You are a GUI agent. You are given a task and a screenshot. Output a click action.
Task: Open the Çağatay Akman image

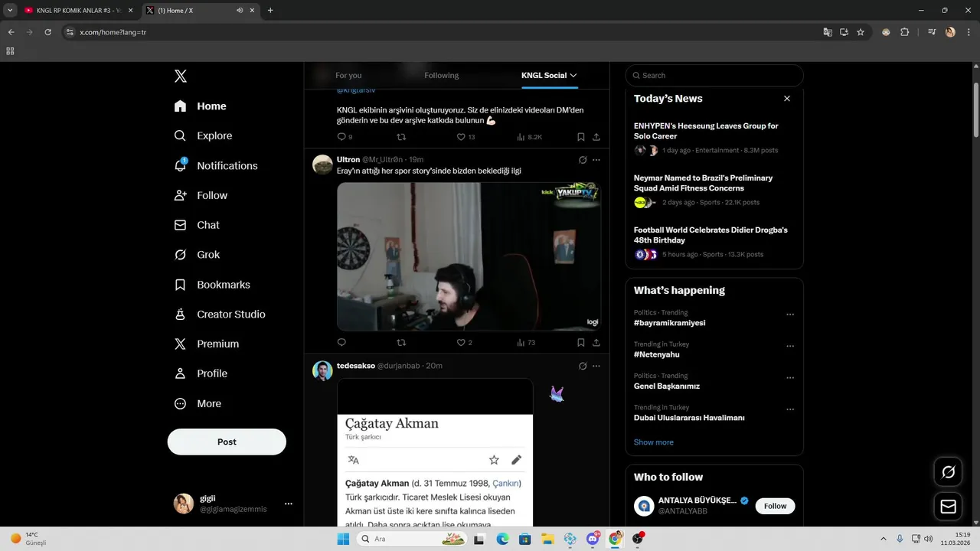pyautogui.click(x=435, y=452)
